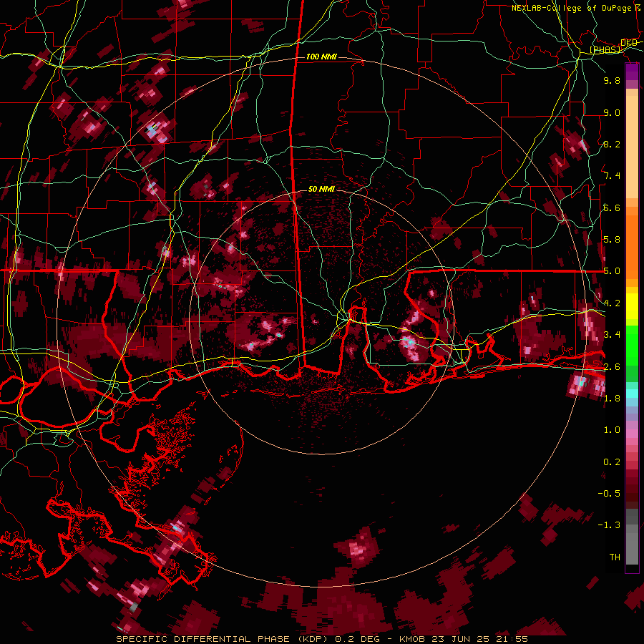Select the 2.6 scale label
The height and width of the screenshot is (644, 644).
[612, 366]
